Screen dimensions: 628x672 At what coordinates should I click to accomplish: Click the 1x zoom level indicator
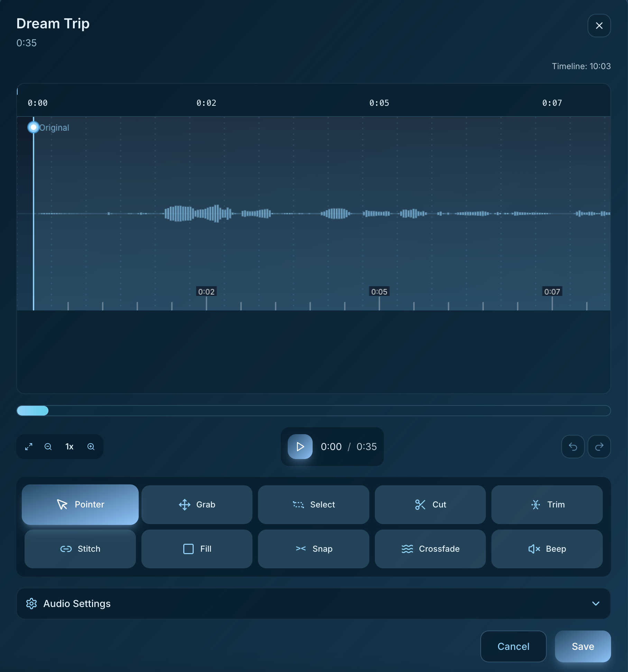click(70, 447)
